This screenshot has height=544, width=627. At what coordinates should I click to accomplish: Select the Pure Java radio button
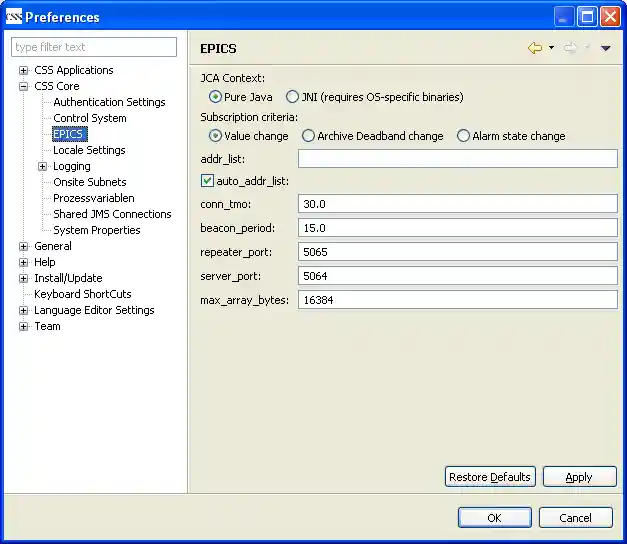click(x=215, y=97)
